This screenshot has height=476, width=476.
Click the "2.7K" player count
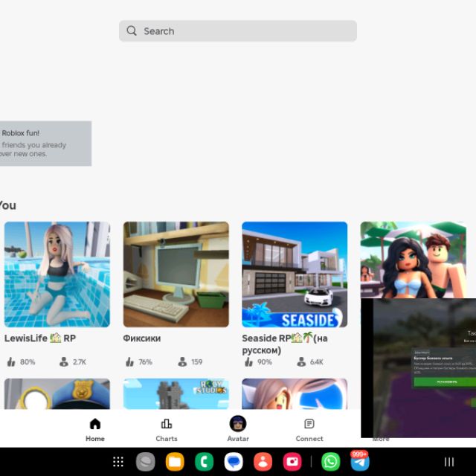tap(80, 362)
